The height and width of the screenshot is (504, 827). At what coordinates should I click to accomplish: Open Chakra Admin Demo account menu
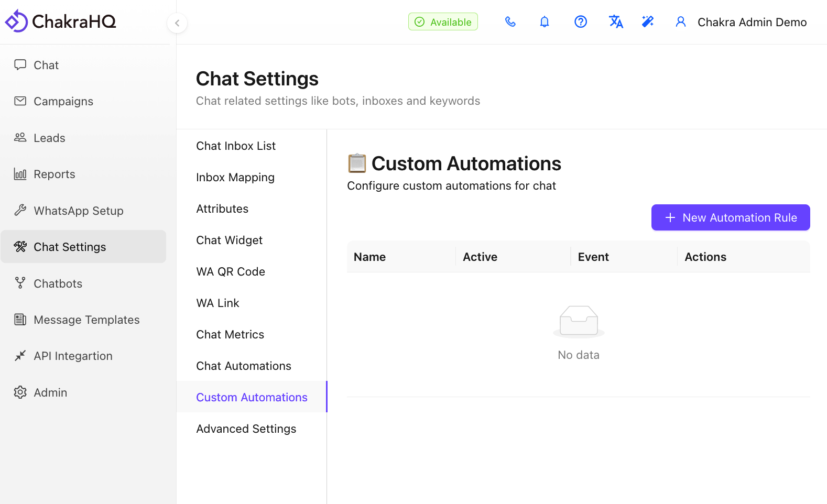click(752, 22)
